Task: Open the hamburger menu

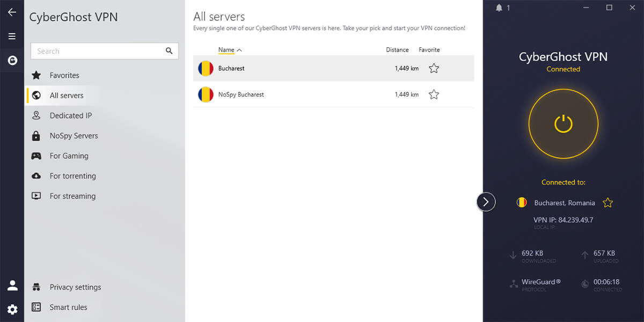Action: click(x=12, y=36)
